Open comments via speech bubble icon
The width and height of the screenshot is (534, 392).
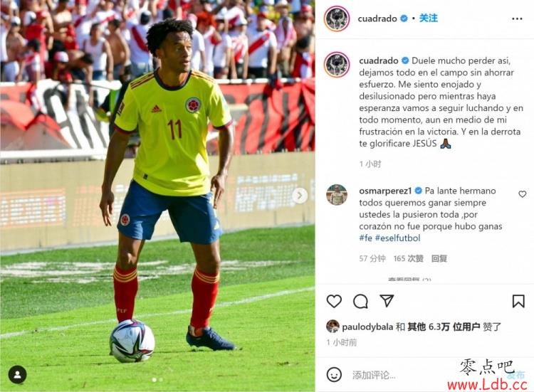pos(360,301)
